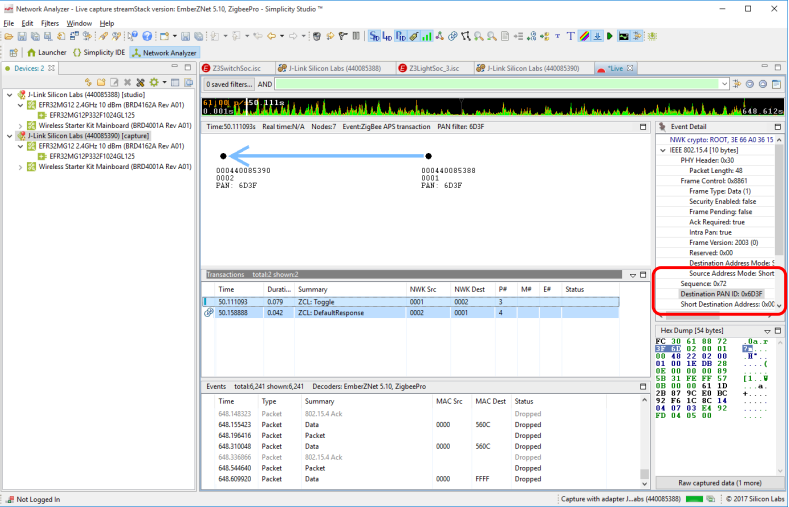Click the green play button in the toolbar

click(609, 36)
